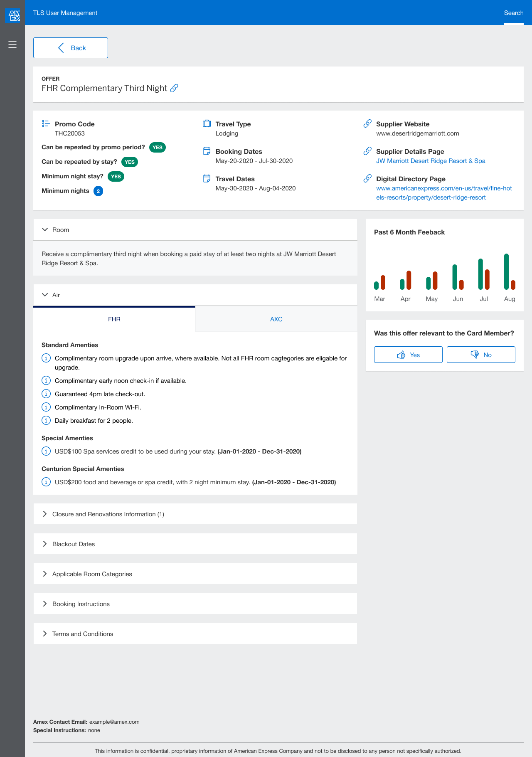Click the Promo Code list icon
Screen dimensions: 532x757
pyautogui.click(x=46, y=124)
